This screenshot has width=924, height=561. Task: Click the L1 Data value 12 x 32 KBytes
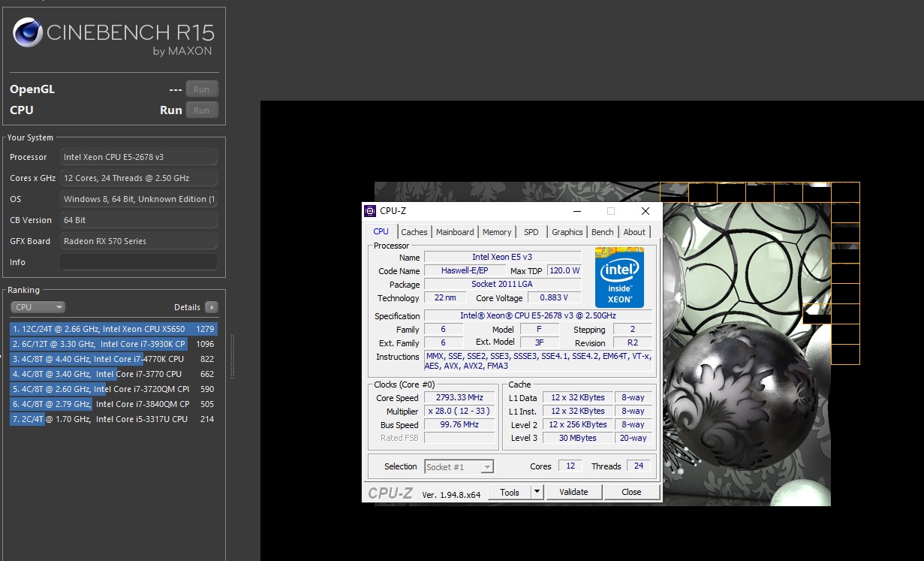(x=577, y=397)
